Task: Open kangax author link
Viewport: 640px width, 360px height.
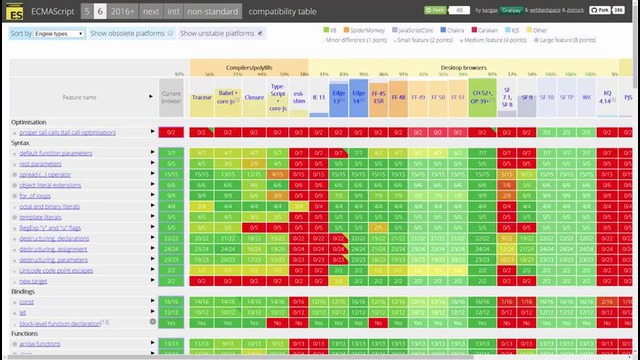Action: point(490,10)
